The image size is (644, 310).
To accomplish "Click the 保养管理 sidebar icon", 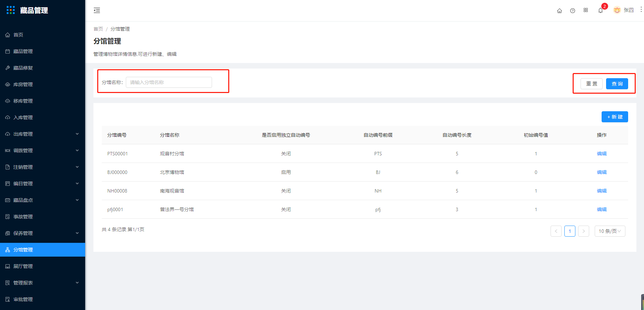I will 8,233.
